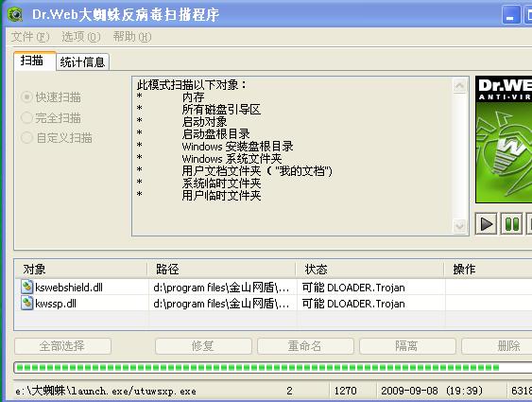532x402 pixels.
Task: Click DLOADER.Trojan status for kswebshield.dll
Action: pos(353,288)
